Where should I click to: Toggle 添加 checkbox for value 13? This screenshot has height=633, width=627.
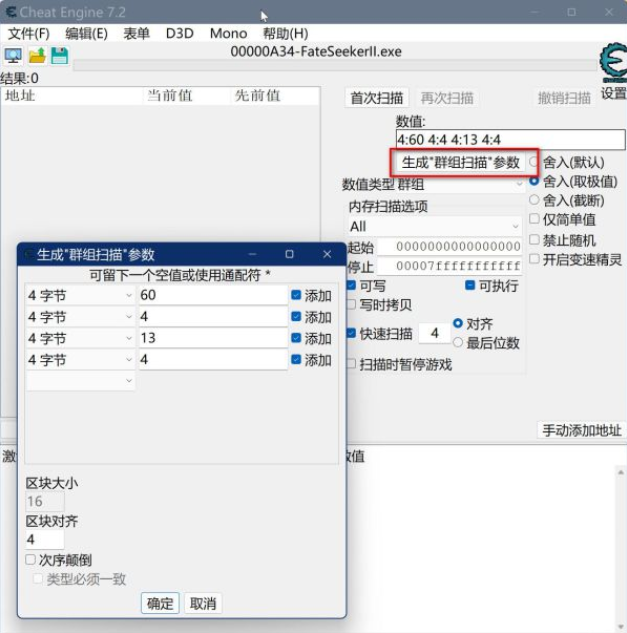tap(296, 337)
